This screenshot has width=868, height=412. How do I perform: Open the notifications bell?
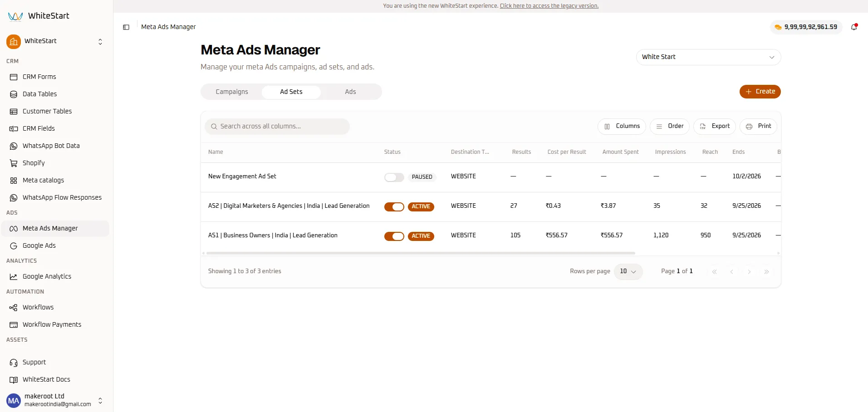(x=854, y=27)
